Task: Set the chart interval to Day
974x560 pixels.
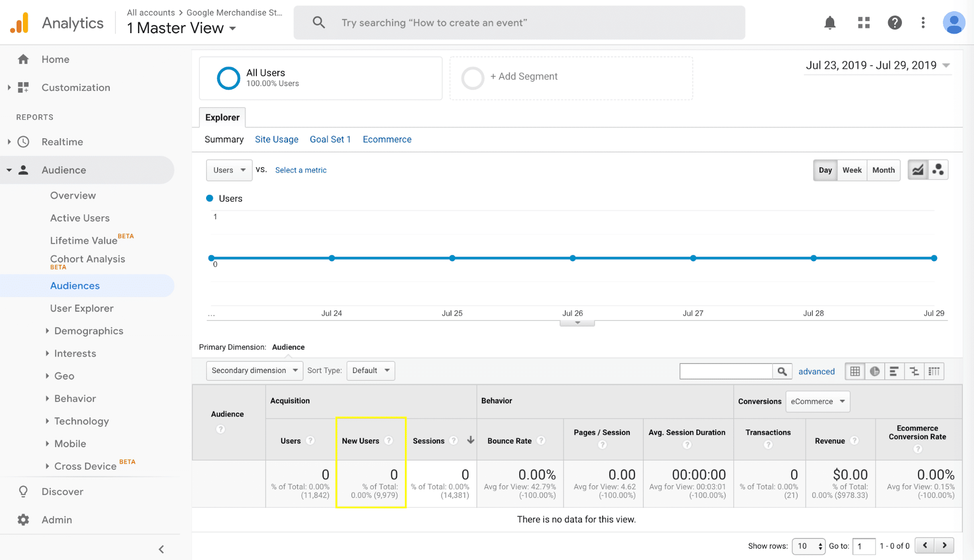Action: 825,170
